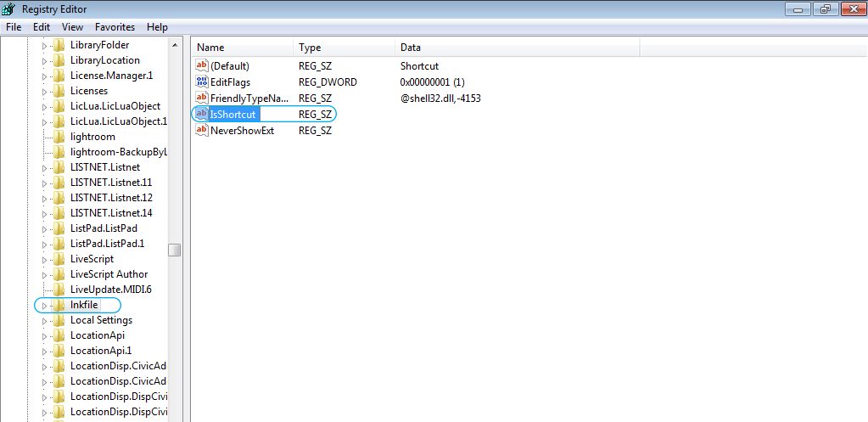This screenshot has width=868, height=422.
Task: Select the IsShortcut value entry
Action: pyautogui.click(x=233, y=115)
